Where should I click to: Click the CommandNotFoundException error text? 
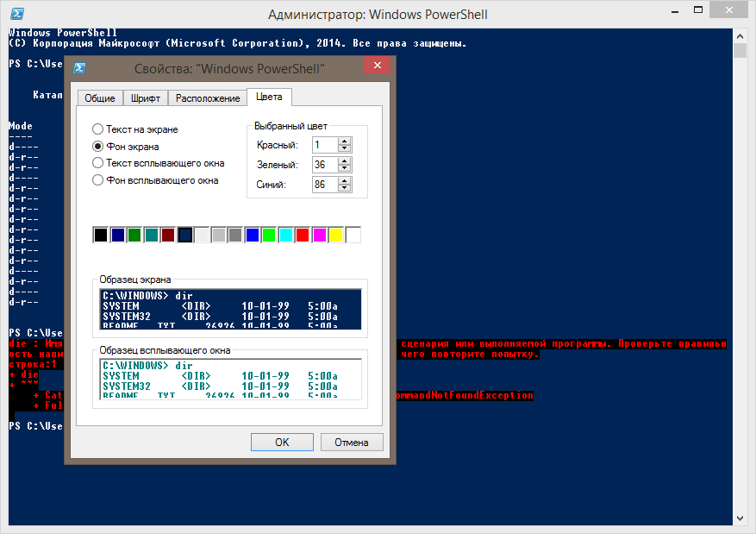click(x=465, y=395)
